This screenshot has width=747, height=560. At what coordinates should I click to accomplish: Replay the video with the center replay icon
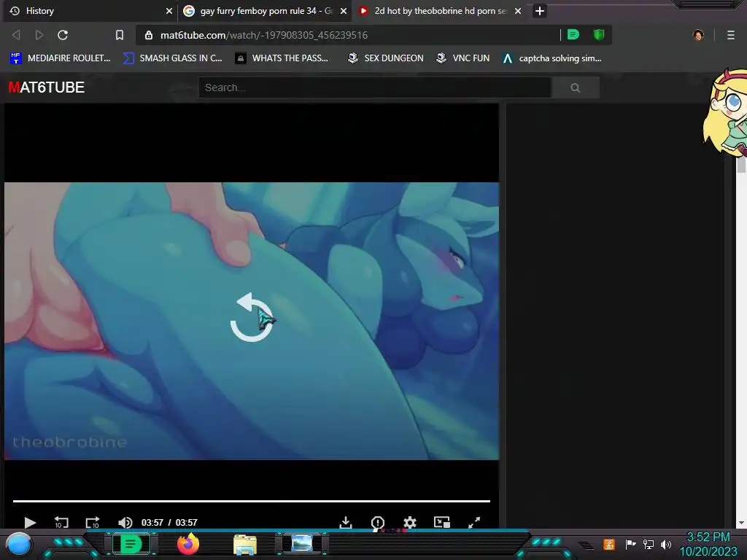coord(252,318)
